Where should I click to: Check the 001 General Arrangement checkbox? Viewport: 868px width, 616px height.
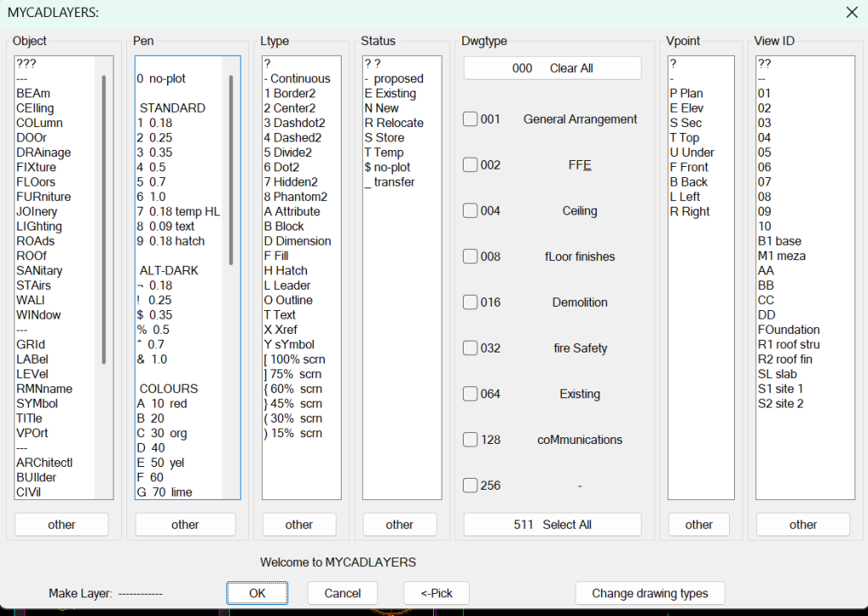click(x=470, y=119)
